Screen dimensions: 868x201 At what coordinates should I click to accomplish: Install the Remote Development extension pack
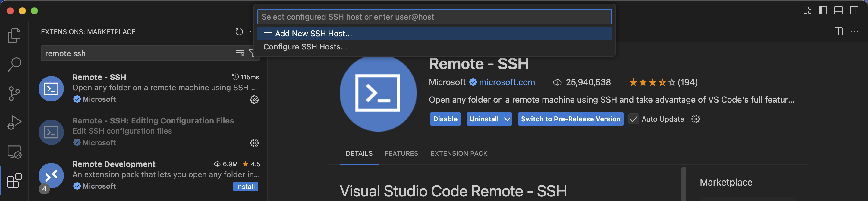[245, 187]
